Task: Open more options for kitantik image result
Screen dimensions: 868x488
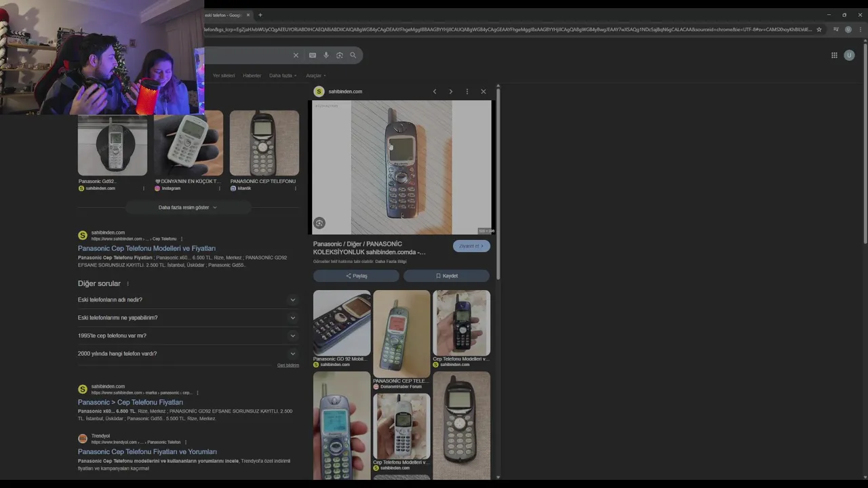Action: click(295, 188)
